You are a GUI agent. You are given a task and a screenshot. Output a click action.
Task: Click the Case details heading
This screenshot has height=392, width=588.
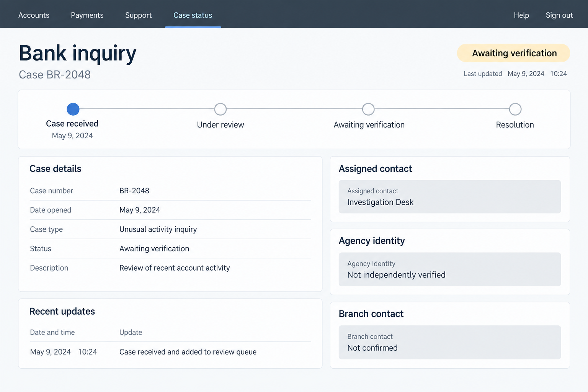(56, 169)
